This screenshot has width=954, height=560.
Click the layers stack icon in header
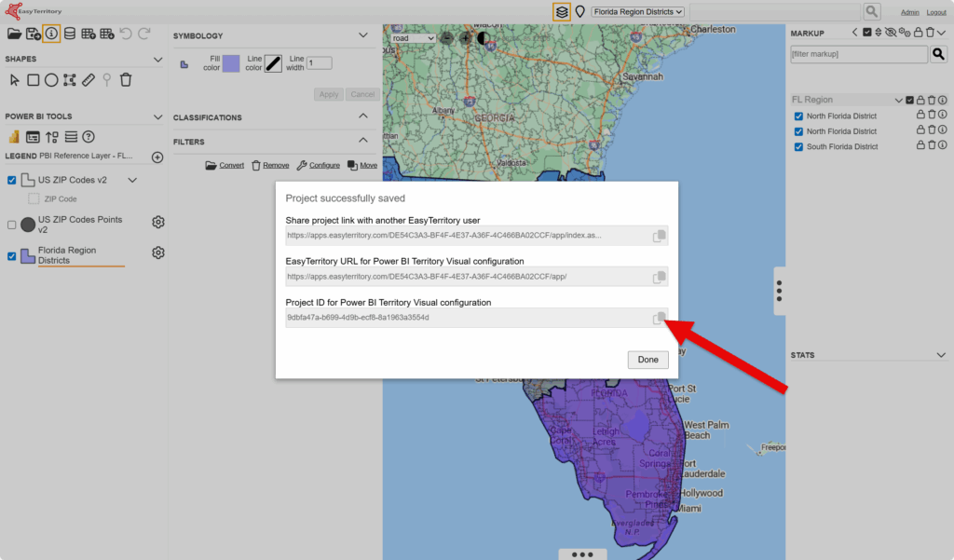point(561,11)
